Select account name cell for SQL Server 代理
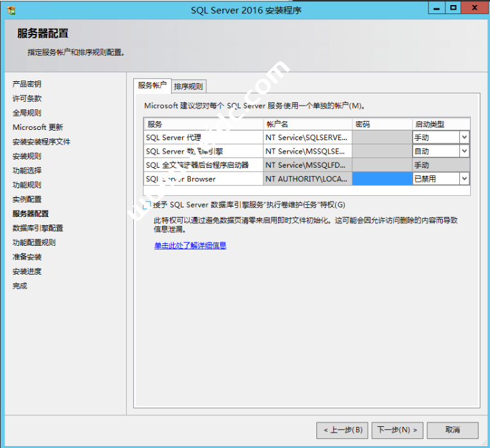 click(307, 137)
